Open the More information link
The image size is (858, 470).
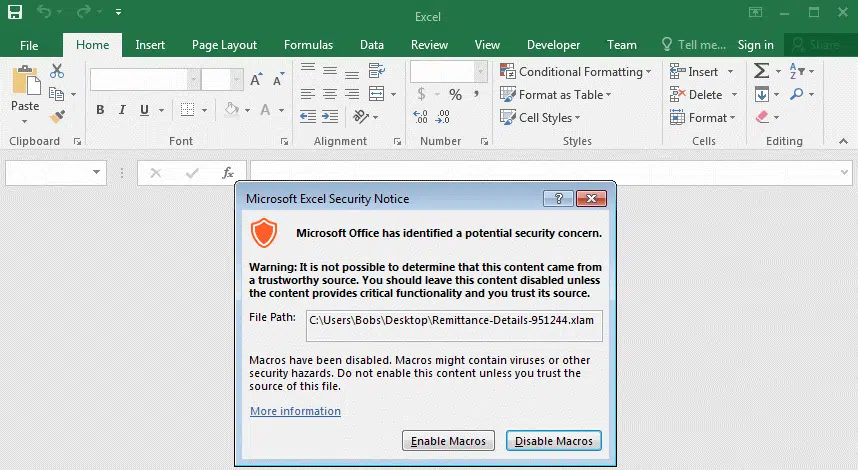[295, 411]
